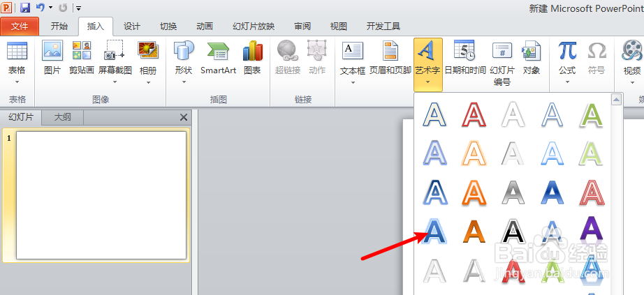Pick the dark blue outlined WordArt, third row
Image resolution: width=644 pixels, height=295 pixels.
435,192
